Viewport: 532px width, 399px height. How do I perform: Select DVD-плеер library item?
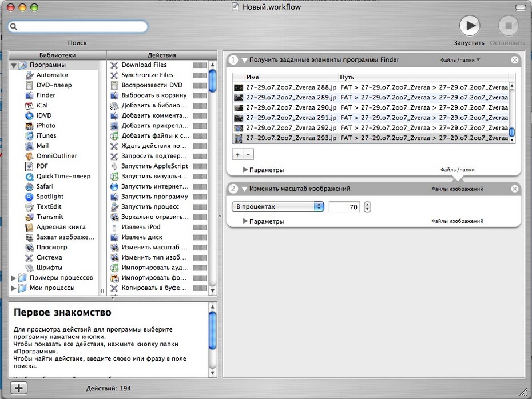pyautogui.click(x=54, y=85)
